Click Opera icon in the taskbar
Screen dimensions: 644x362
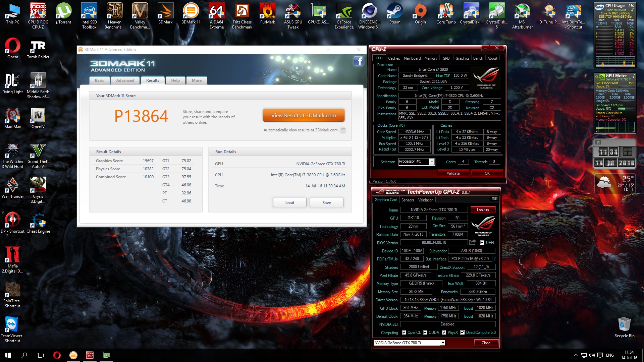(x=57, y=355)
